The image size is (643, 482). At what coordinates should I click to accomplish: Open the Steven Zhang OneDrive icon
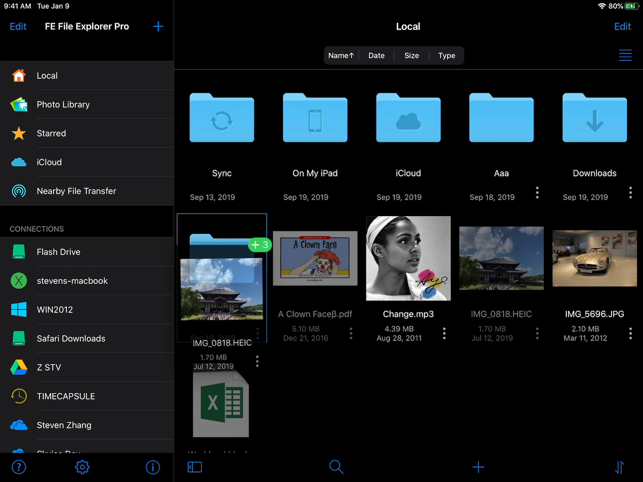tap(19, 425)
